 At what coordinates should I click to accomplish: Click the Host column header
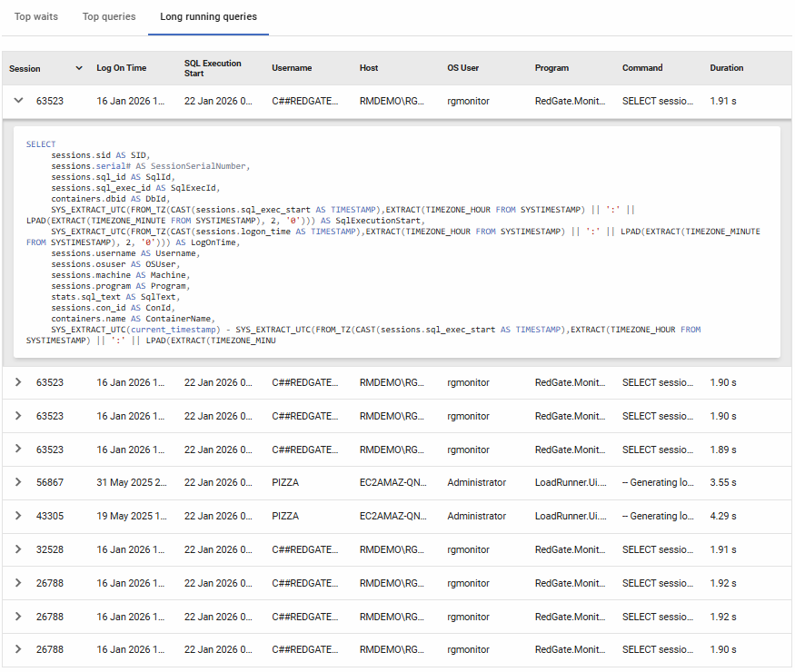369,68
